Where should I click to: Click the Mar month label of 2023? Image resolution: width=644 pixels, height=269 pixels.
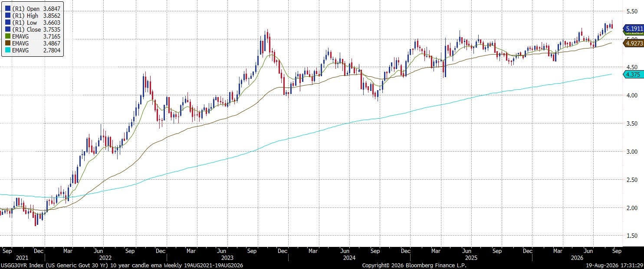(191, 250)
